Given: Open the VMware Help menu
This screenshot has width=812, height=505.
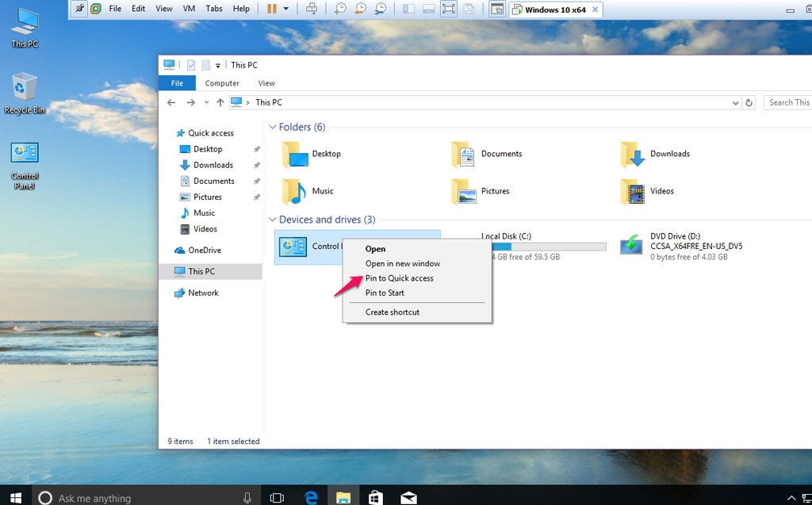Looking at the screenshot, I should (241, 9).
